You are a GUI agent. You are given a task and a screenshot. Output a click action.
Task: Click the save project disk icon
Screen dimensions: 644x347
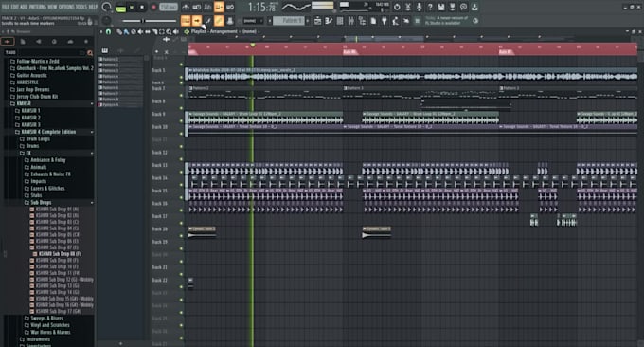(x=441, y=7)
